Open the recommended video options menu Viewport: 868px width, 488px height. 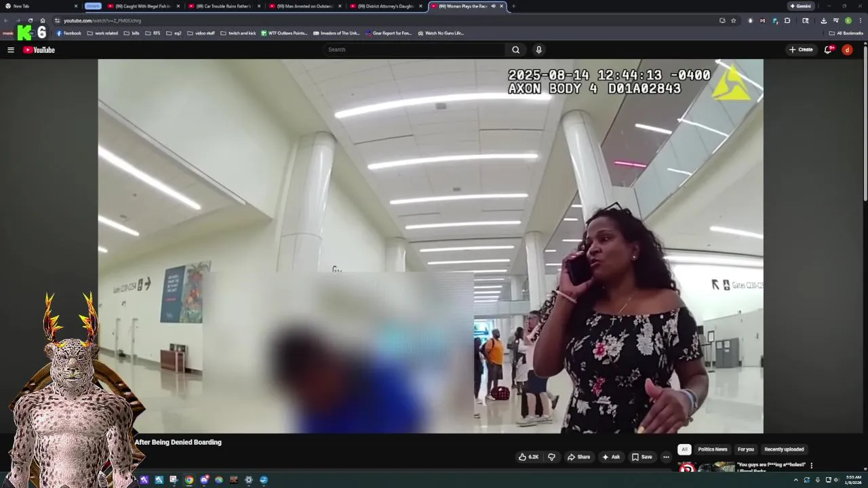click(811, 466)
